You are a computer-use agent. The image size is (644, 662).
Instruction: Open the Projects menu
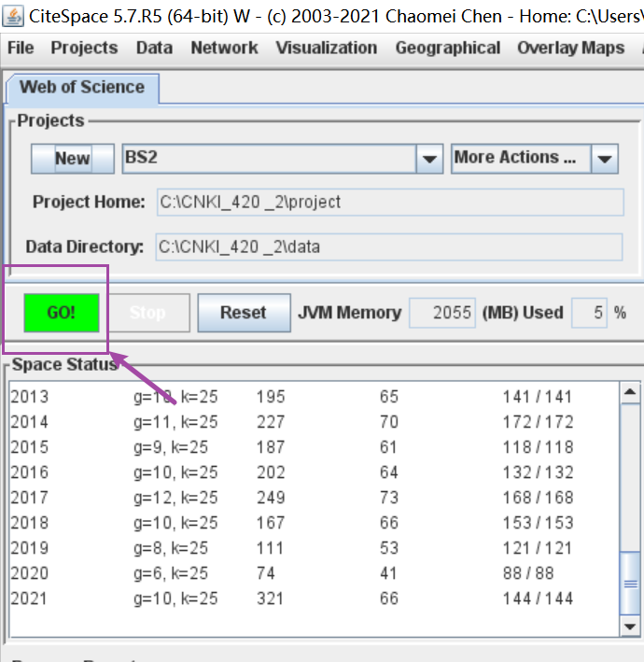(x=84, y=48)
